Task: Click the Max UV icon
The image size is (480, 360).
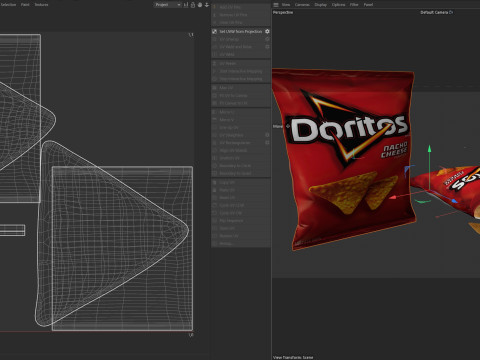Action: click(215, 88)
